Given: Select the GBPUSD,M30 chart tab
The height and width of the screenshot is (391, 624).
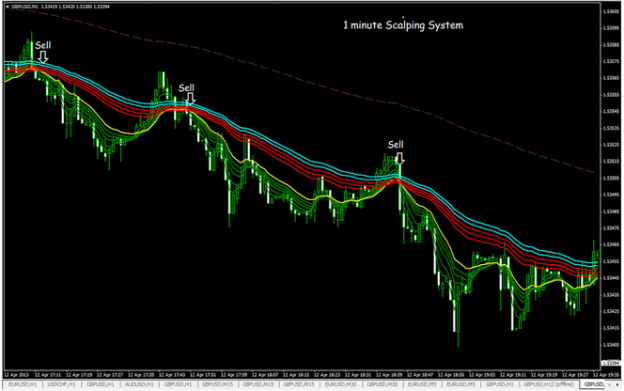Looking at the screenshot, I should pyautogui.click(x=382, y=384).
